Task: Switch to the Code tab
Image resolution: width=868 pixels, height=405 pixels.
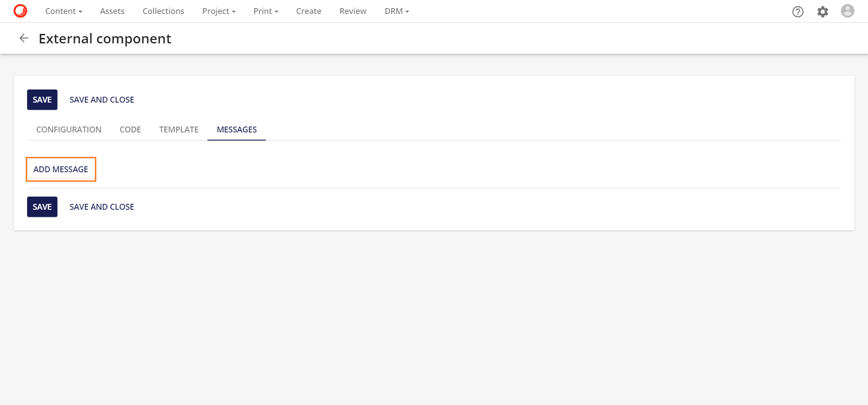Action: tap(130, 130)
